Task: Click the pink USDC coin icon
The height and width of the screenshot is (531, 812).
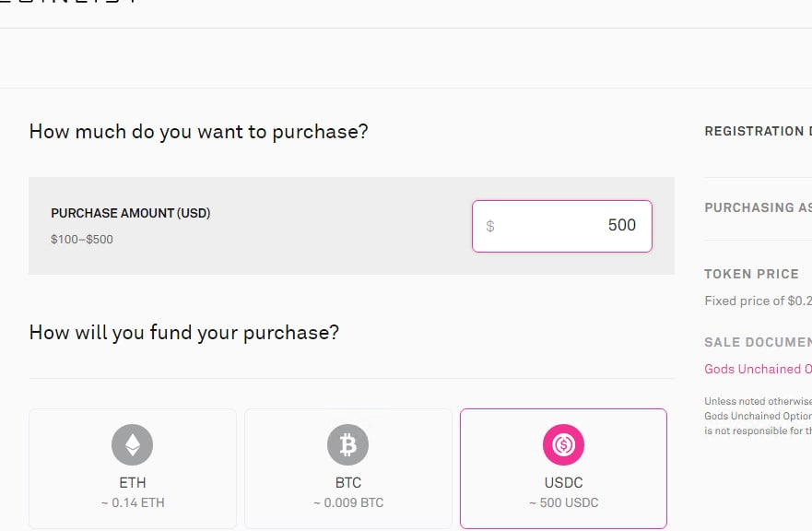Action: pos(563,446)
